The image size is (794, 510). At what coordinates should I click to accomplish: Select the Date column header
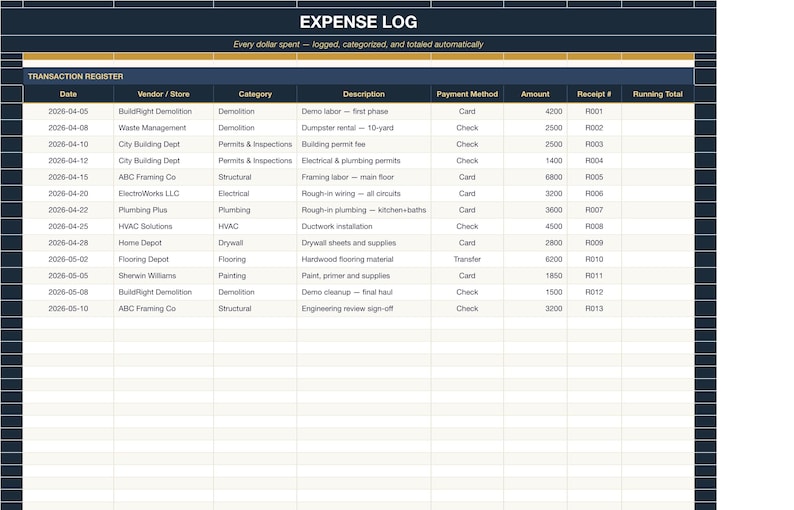68,94
